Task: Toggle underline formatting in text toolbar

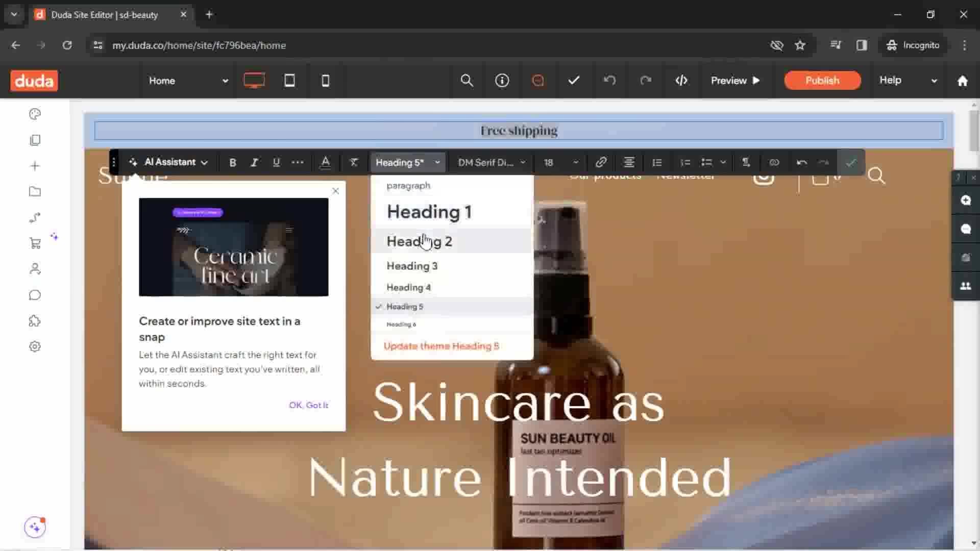Action: tap(276, 162)
